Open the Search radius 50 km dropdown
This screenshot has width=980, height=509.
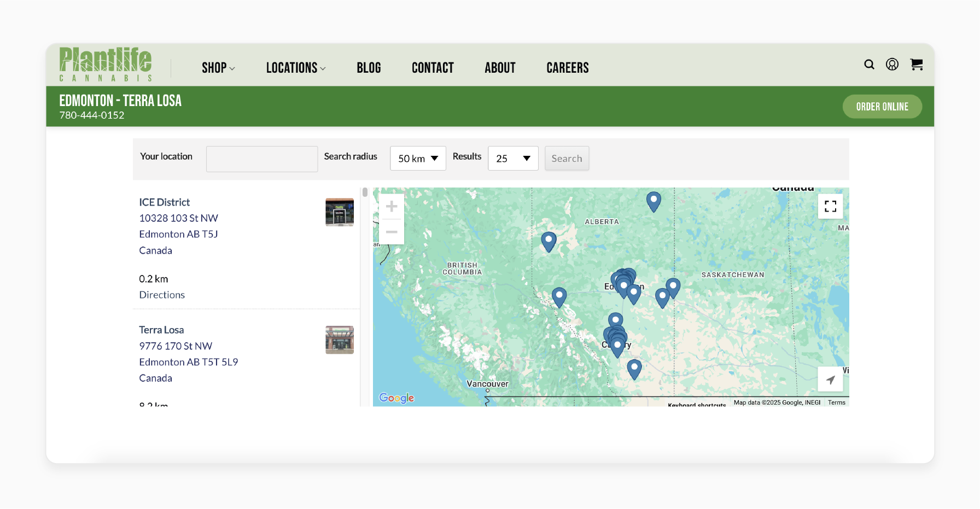pos(418,159)
